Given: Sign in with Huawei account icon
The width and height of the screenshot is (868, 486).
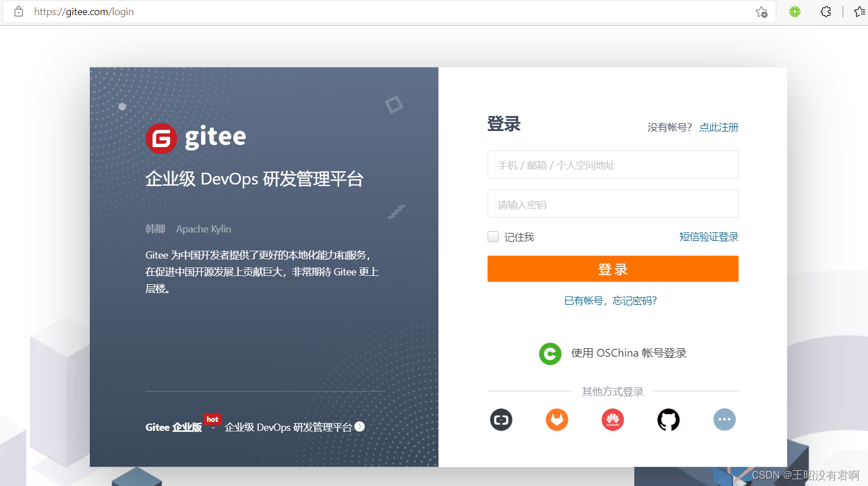Looking at the screenshot, I should 613,420.
